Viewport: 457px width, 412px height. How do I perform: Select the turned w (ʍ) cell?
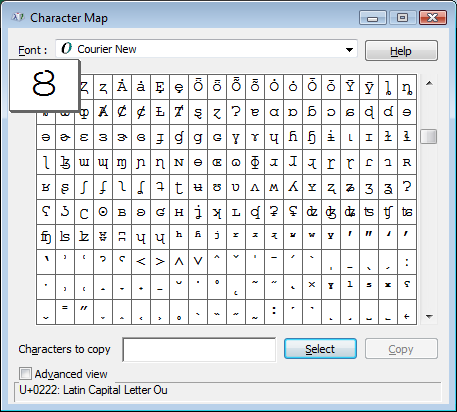point(274,187)
